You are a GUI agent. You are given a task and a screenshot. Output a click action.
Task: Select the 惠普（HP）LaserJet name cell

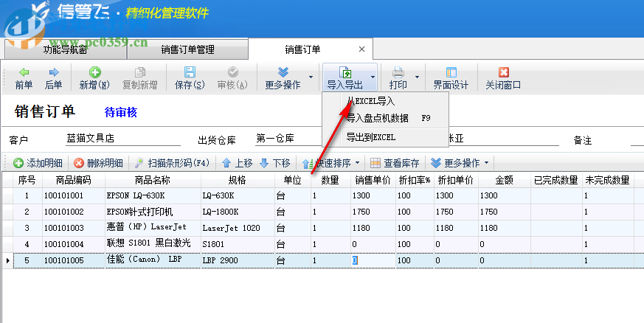click(x=153, y=228)
